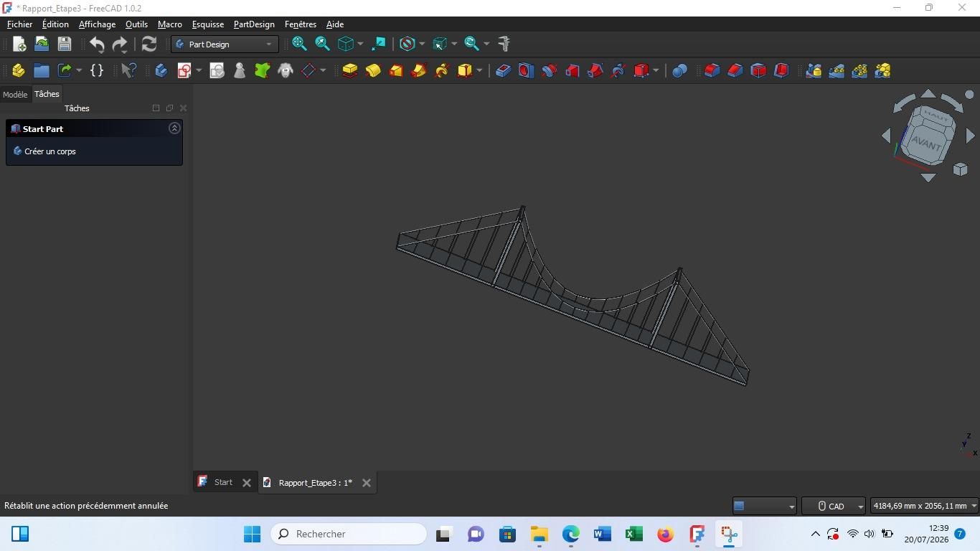This screenshot has height=551, width=980.
Task: Open the measure tool with the caliper icon
Action: [x=504, y=44]
